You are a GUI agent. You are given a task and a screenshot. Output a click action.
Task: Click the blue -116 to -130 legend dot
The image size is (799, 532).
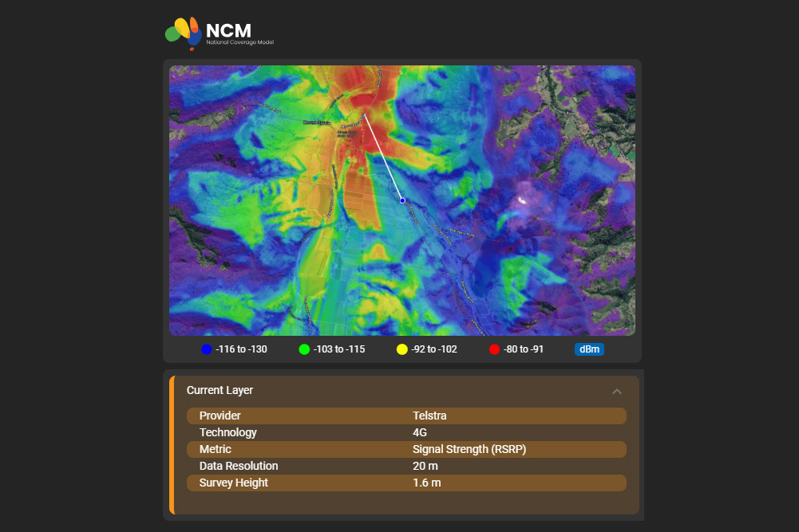coord(206,349)
